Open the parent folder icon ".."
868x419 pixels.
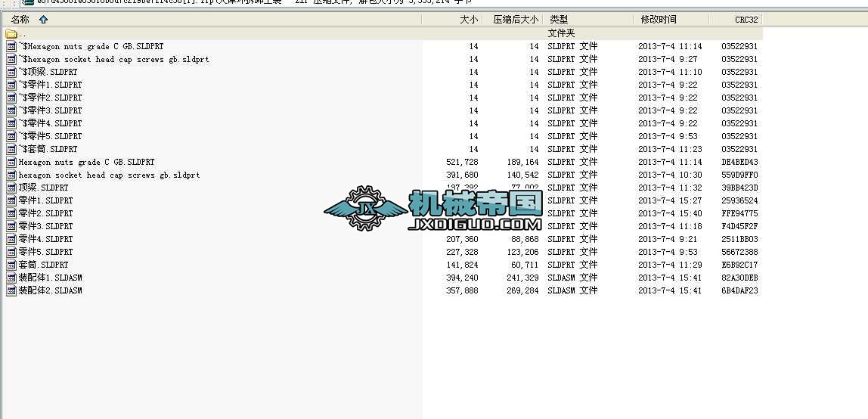coord(11,34)
